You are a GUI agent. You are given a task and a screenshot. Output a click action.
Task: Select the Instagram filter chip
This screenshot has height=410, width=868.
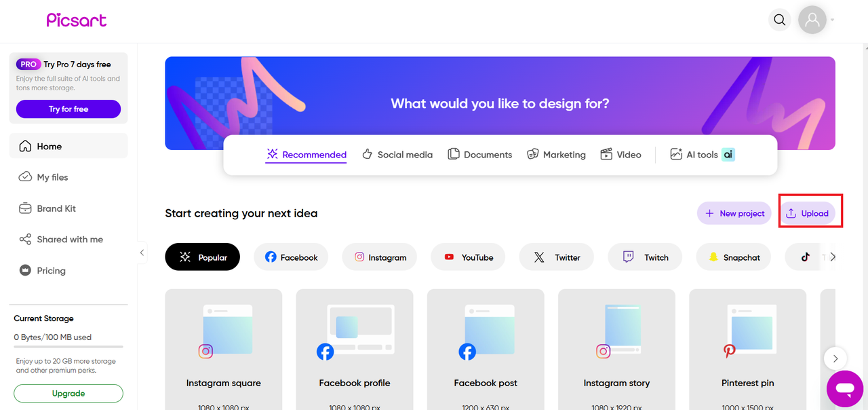click(380, 257)
